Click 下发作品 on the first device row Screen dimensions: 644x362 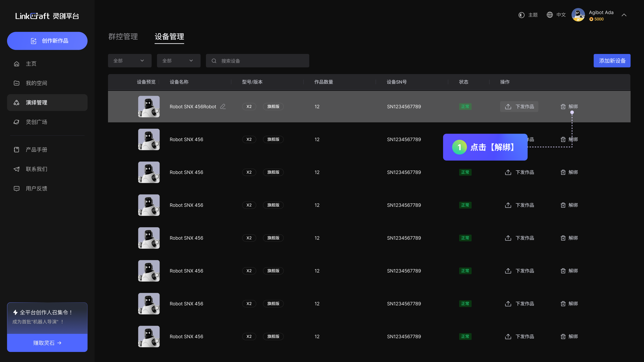point(519,106)
